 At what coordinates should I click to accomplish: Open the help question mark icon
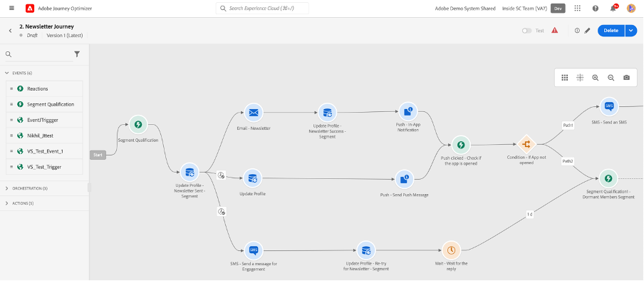(x=596, y=9)
